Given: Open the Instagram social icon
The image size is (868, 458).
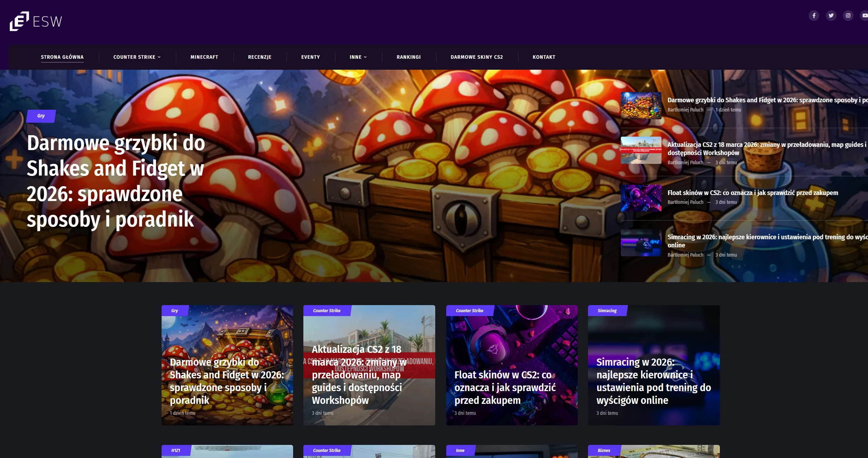Looking at the screenshot, I should pos(848,16).
